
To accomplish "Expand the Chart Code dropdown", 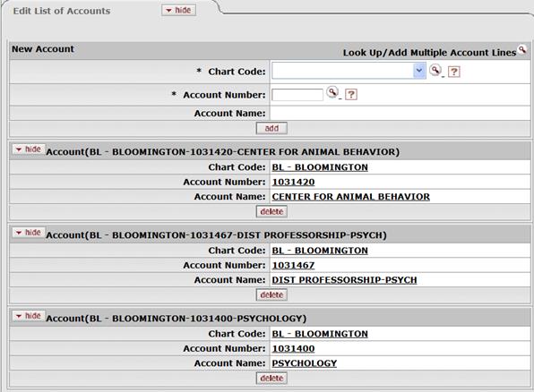I will click(x=419, y=71).
